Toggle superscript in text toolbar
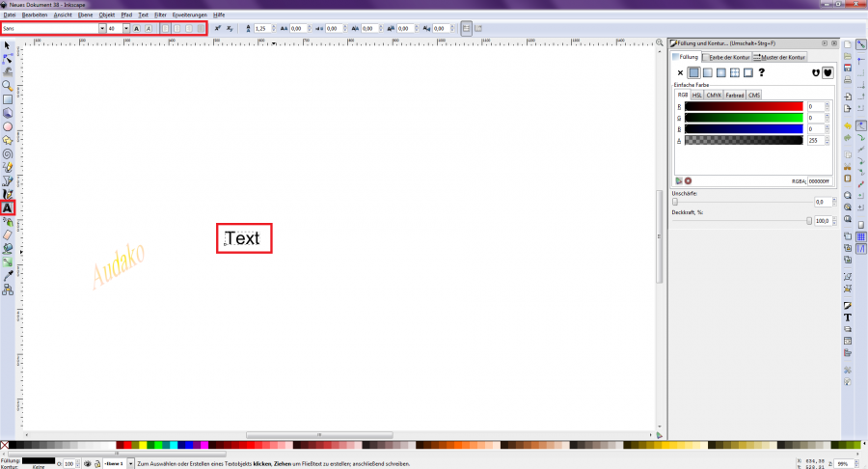This screenshot has height=469, width=868. click(x=217, y=29)
